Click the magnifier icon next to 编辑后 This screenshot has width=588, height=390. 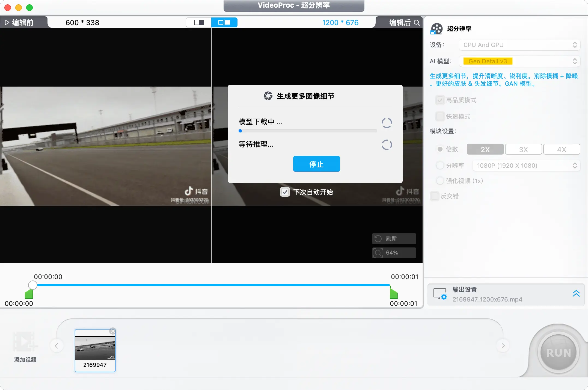417,22
